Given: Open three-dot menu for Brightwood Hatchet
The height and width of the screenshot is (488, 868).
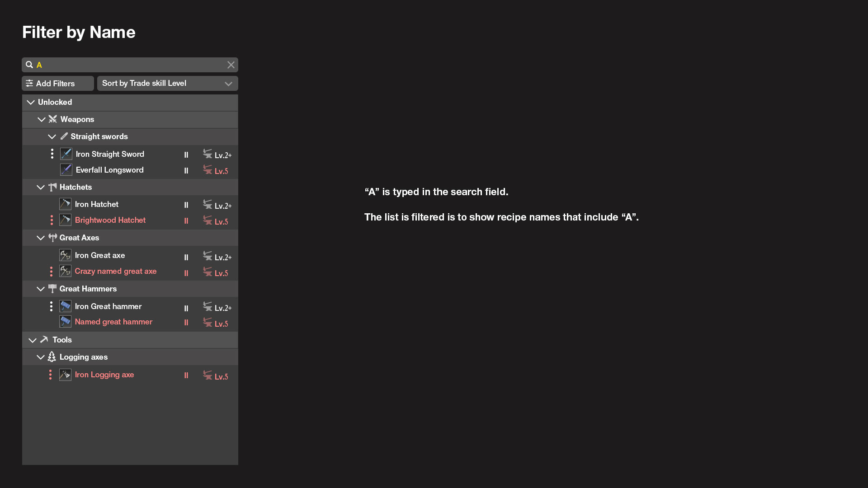Looking at the screenshot, I should pos(52,220).
